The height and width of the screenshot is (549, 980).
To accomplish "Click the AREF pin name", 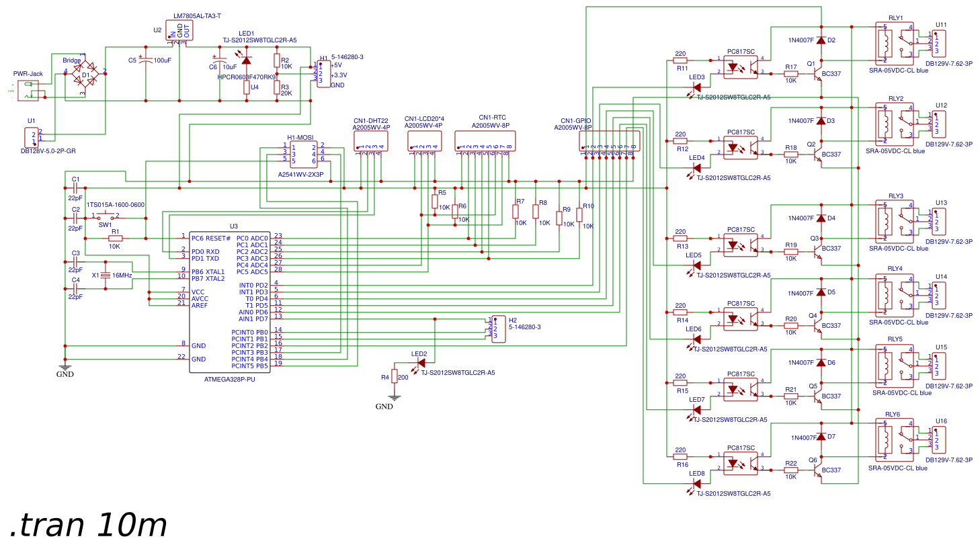I will pyautogui.click(x=200, y=306).
